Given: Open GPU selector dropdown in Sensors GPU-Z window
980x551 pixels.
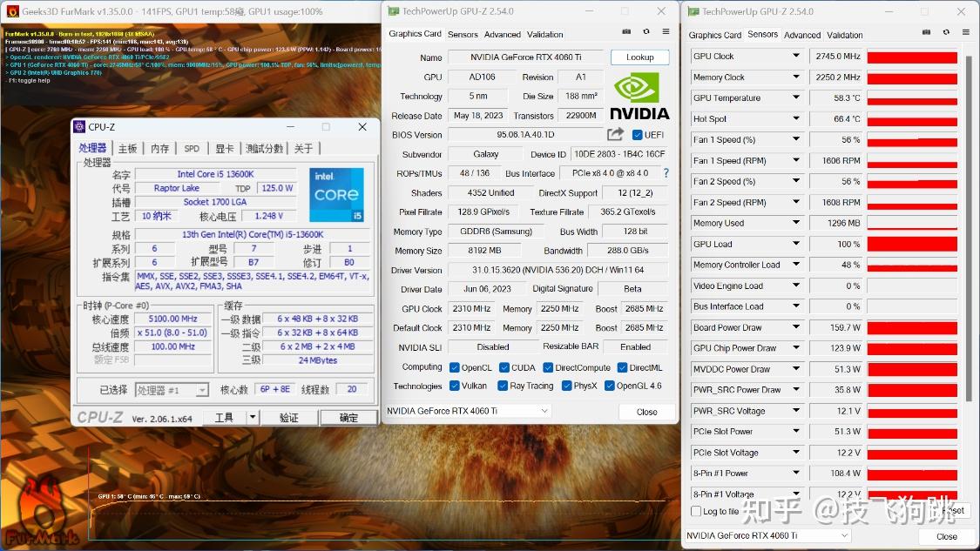Looking at the screenshot, I should (844, 535).
